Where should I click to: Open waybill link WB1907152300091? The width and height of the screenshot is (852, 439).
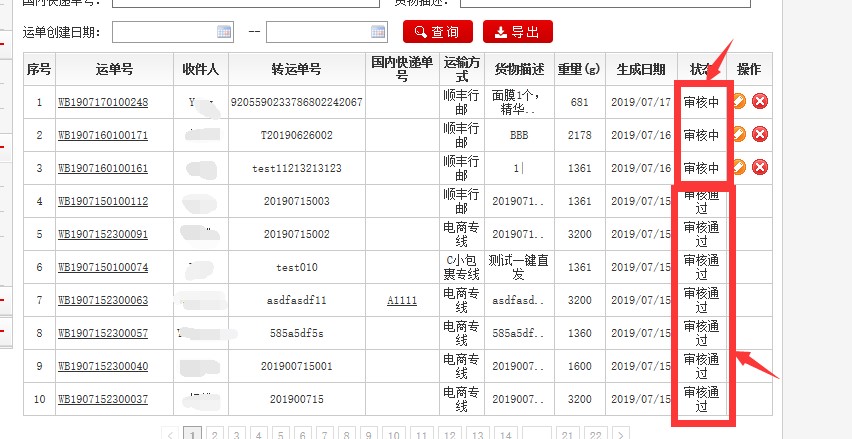point(103,234)
